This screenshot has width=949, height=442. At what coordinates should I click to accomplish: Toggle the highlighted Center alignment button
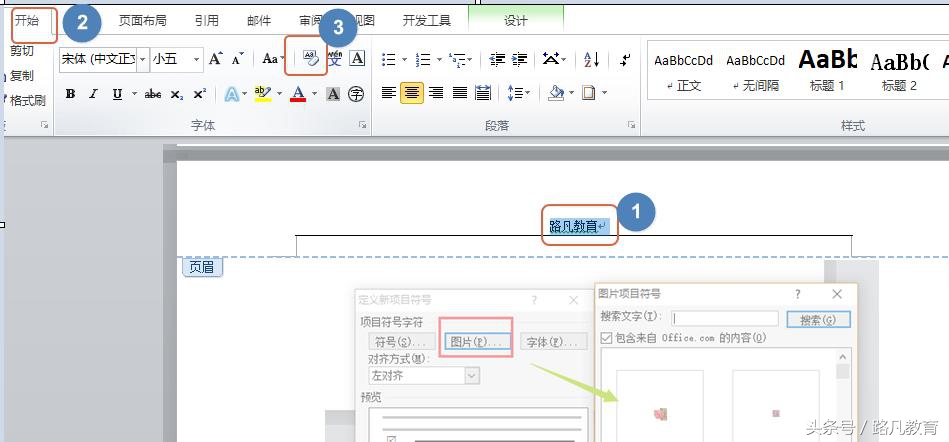(412, 93)
